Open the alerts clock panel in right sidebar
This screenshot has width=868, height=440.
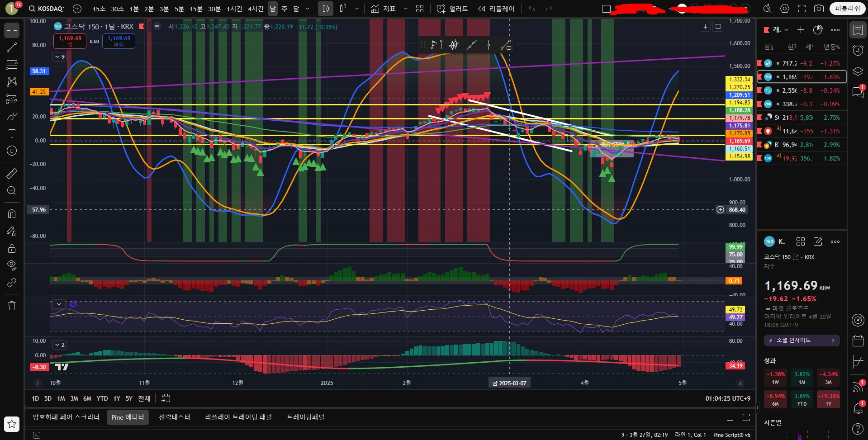pos(858,50)
